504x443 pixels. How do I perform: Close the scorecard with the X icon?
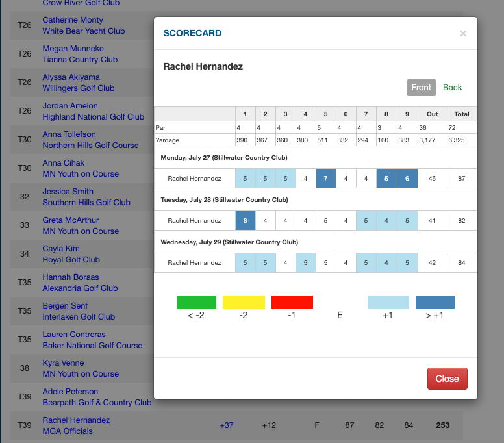pyautogui.click(x=463, y=33)
